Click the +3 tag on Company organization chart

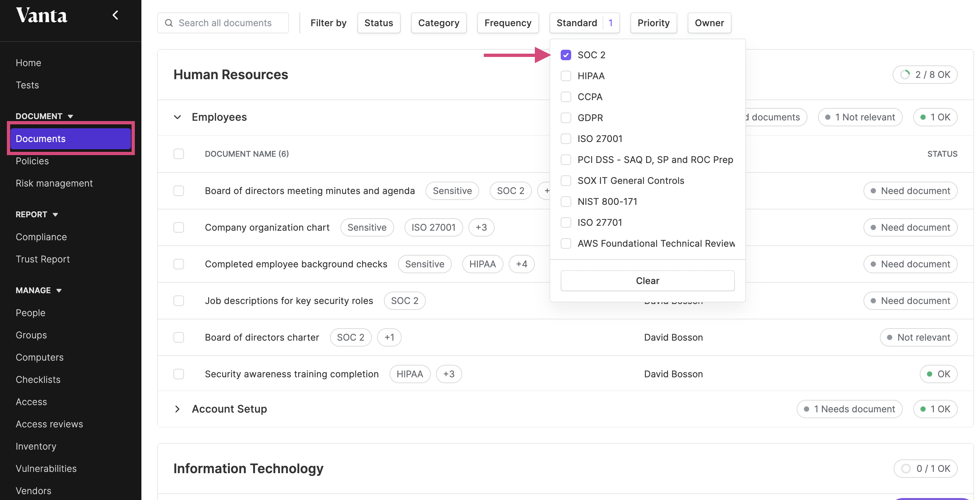tap(481, 227)
